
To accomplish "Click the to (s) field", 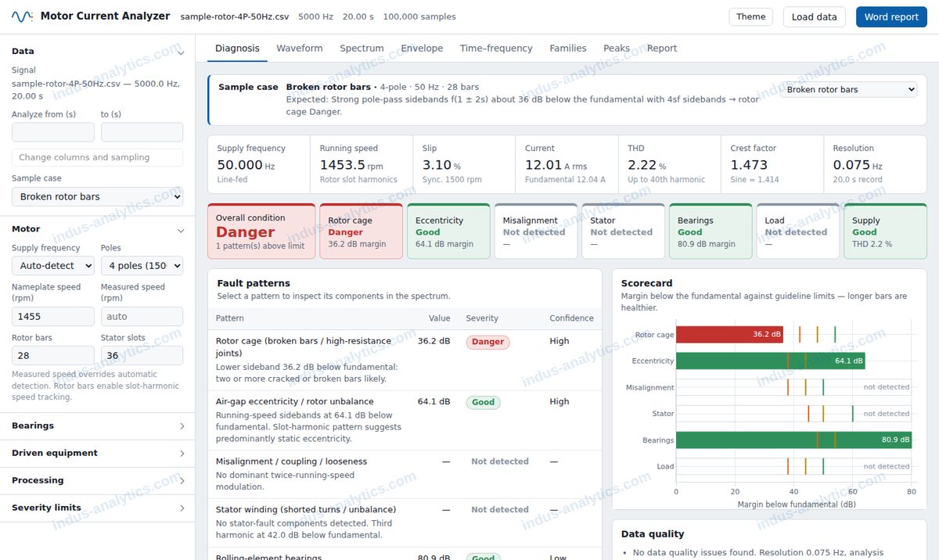I will tap(142, 132).
